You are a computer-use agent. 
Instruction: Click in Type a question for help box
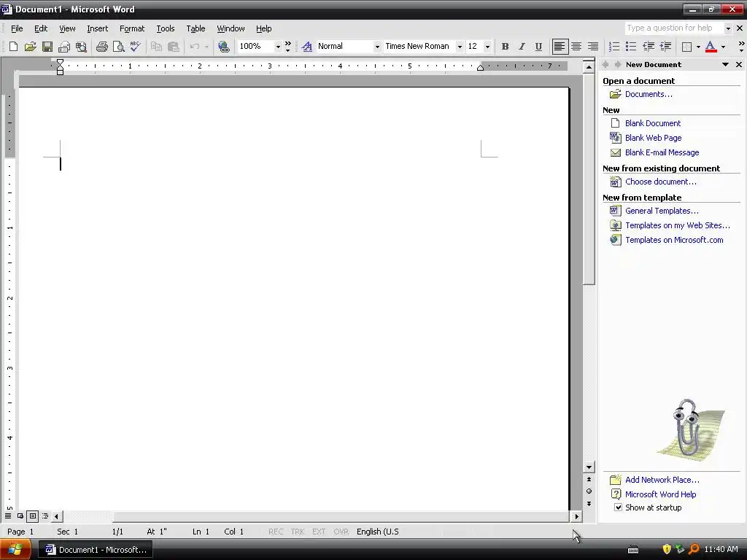tap(673, 28)
